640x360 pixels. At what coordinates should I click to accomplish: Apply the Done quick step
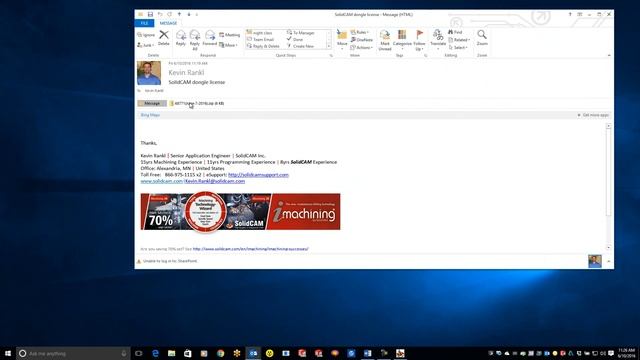(x=295, y=40)
